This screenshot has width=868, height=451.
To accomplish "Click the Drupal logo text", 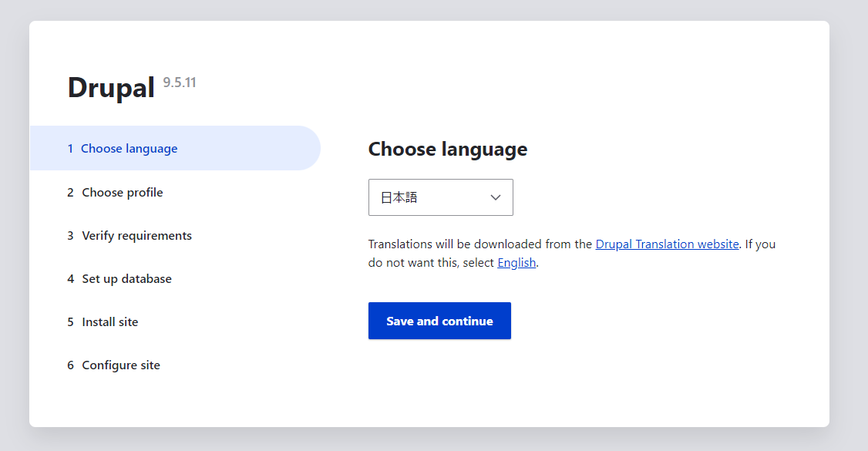I will (111, 87).
